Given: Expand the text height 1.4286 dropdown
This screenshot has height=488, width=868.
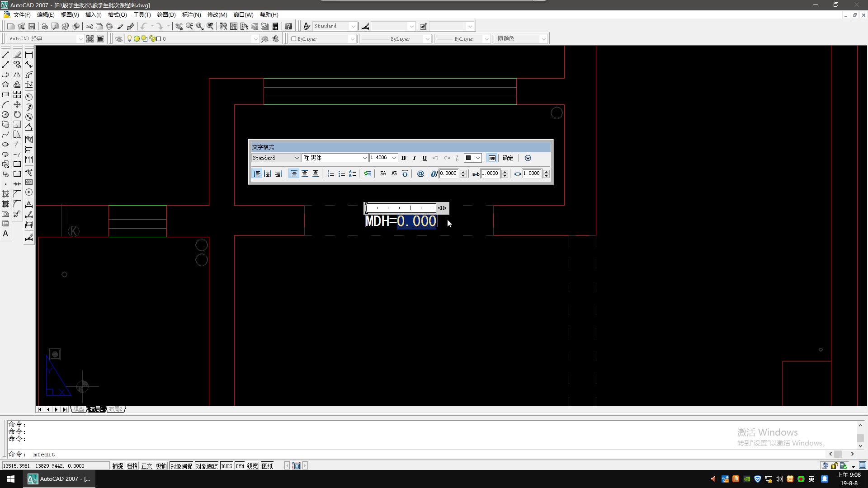Looking at the screenshot, I should point(394,158).
